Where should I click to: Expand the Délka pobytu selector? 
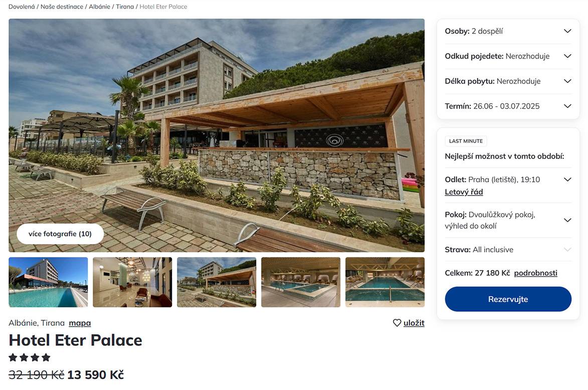[x=567, y=81]
